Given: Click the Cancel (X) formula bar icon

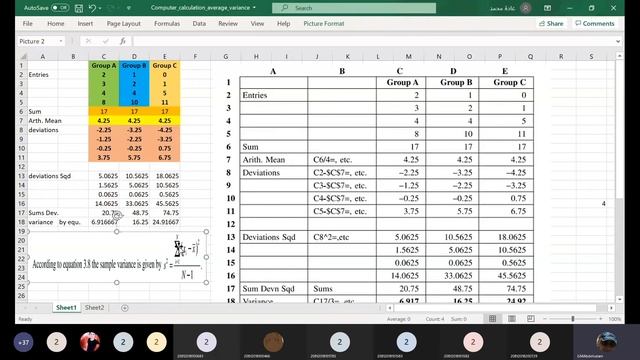Looking at the screenshot, I should coord(88,41).
